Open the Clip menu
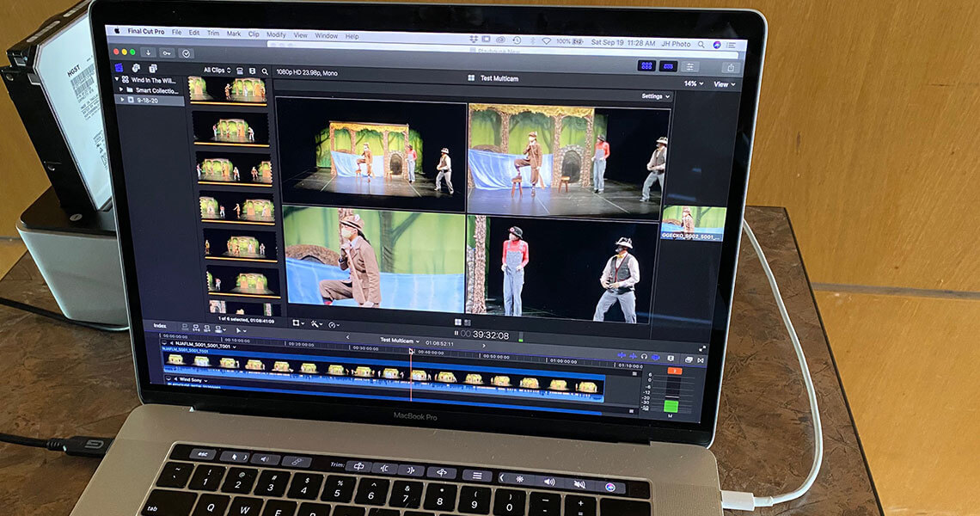 pyautogui.click(x=254, y=34)
